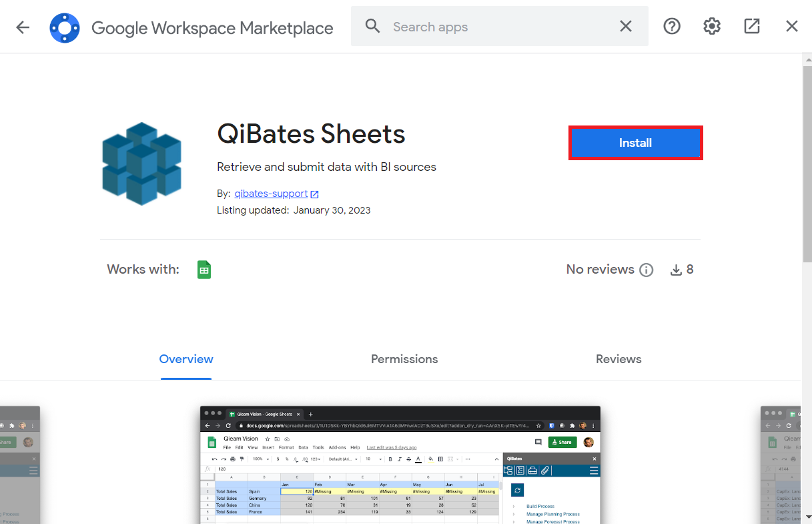
Task: Click the Google Workspace Marketplace logo
Action: pyautogui.click(x=65, y=27)
